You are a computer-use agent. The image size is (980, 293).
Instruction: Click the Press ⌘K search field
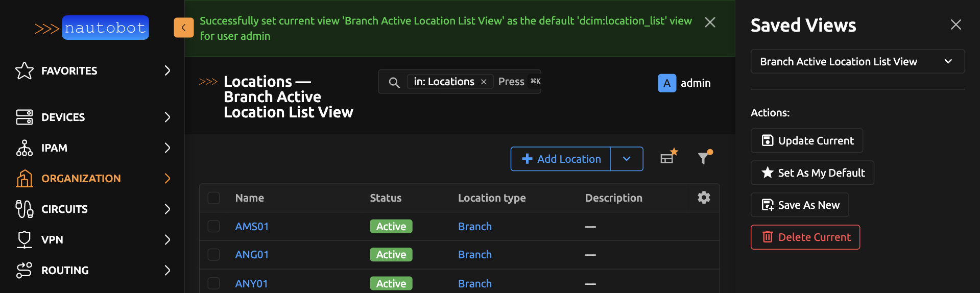(511, 82)
